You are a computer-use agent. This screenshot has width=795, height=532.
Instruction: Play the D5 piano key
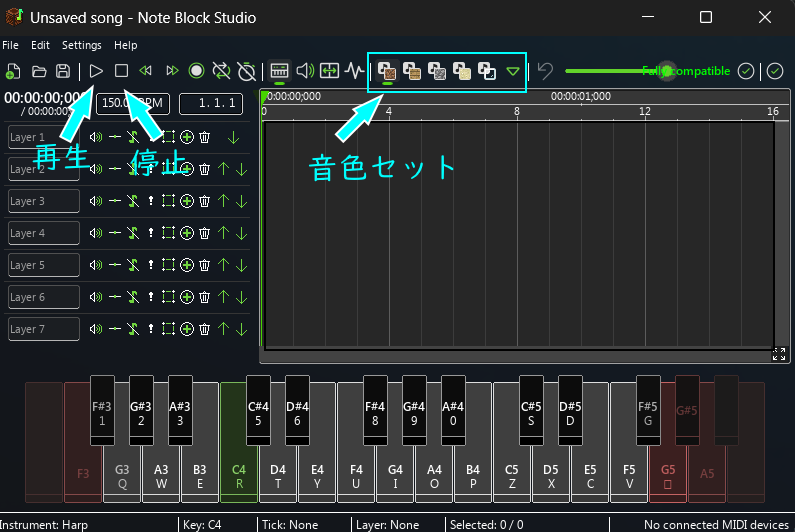(x=551, y=476)
